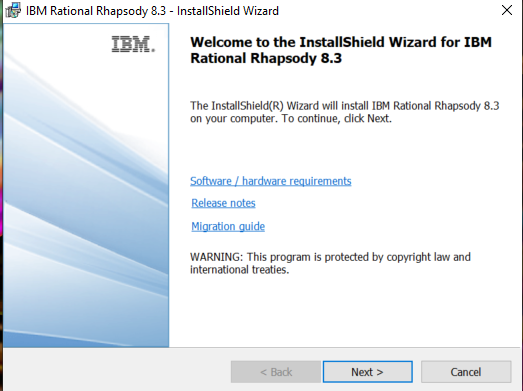Cancel the installation wizard

(x=466, y=372)
